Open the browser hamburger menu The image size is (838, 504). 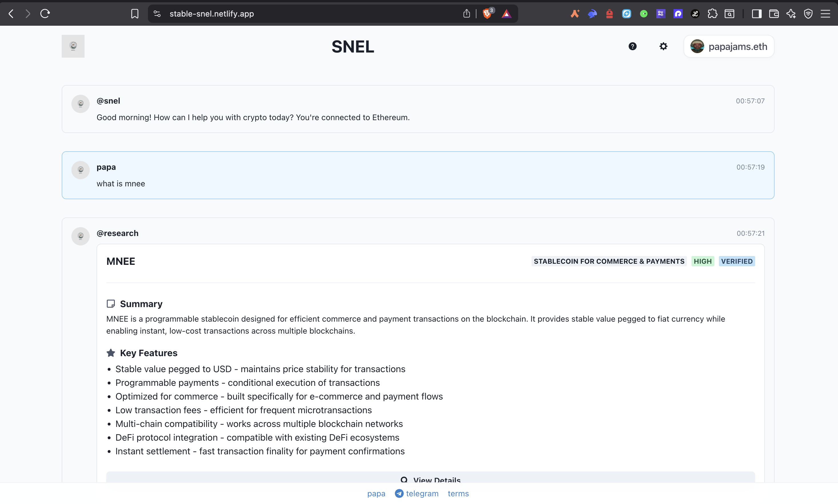tap(825, 14)
